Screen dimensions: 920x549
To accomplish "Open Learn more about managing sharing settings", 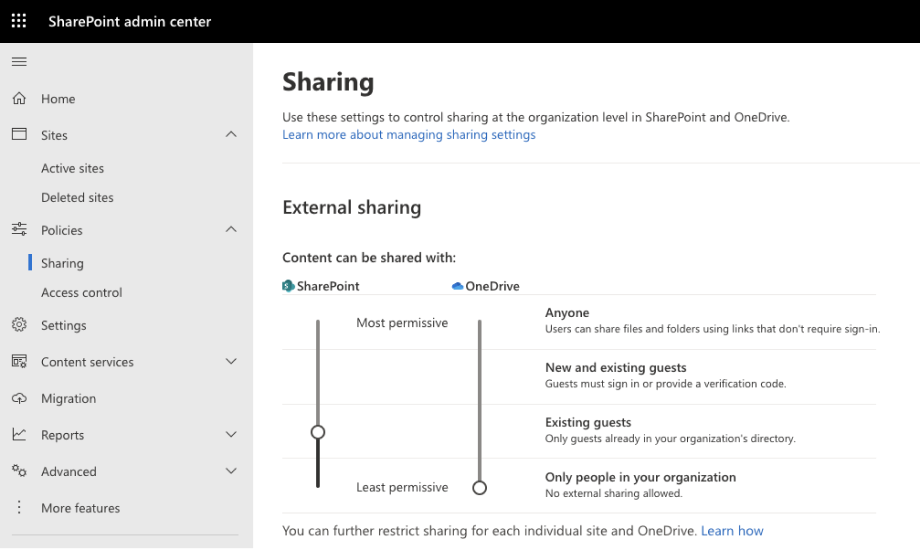I will click(x=408, y=135).
